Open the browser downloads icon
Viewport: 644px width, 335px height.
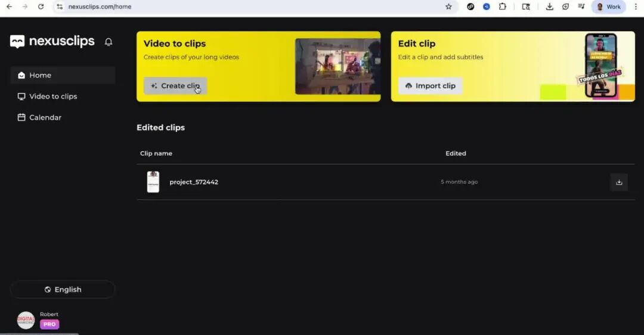pos(550,7)
